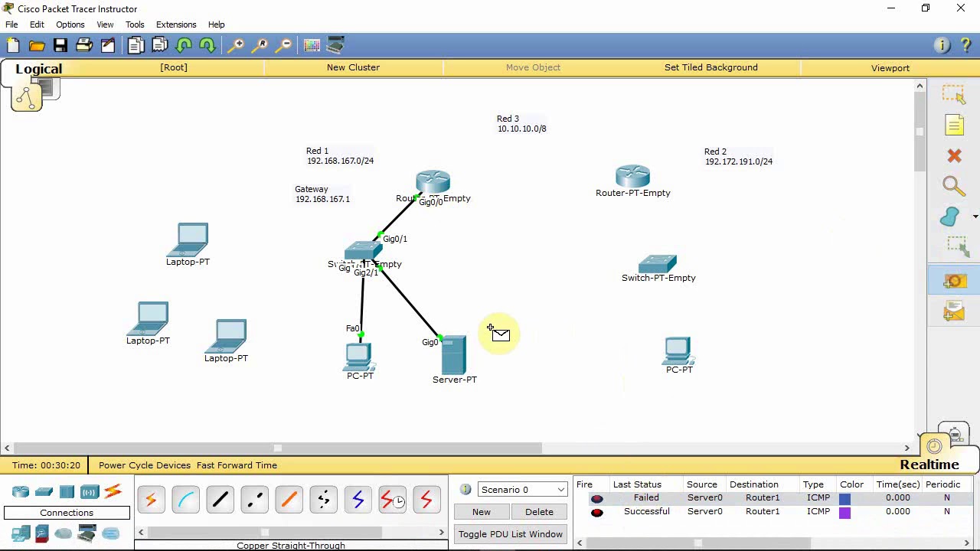The height and width of the screenshot is (551, 980).
Task: Select the Switches device category
Action: pos(44,491)
